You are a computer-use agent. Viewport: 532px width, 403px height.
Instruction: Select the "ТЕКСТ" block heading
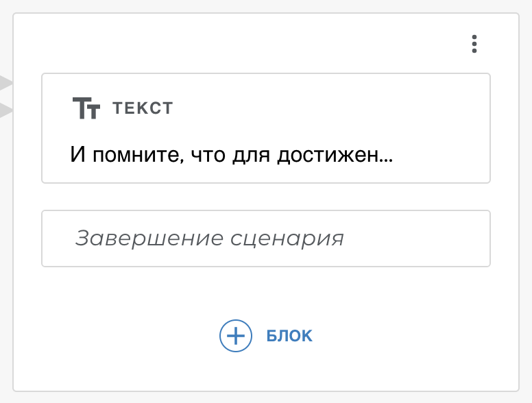pos(143,108)
